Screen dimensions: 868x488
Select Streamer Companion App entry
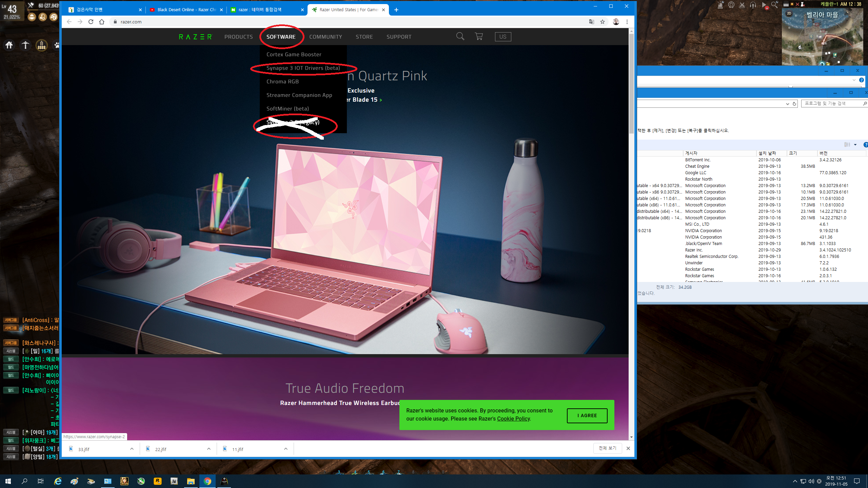coord(299,95)
